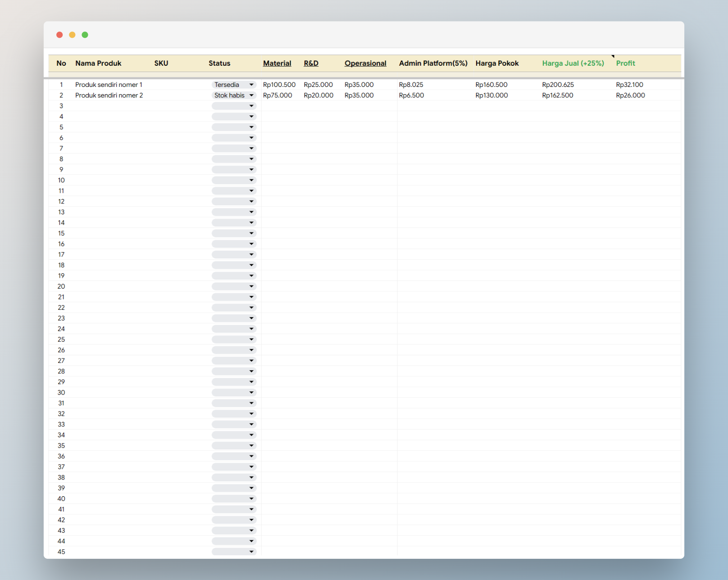728x580 pixels.
Task: Select the Rp8.025 admin fee cell
Action: tap(411, 85)
